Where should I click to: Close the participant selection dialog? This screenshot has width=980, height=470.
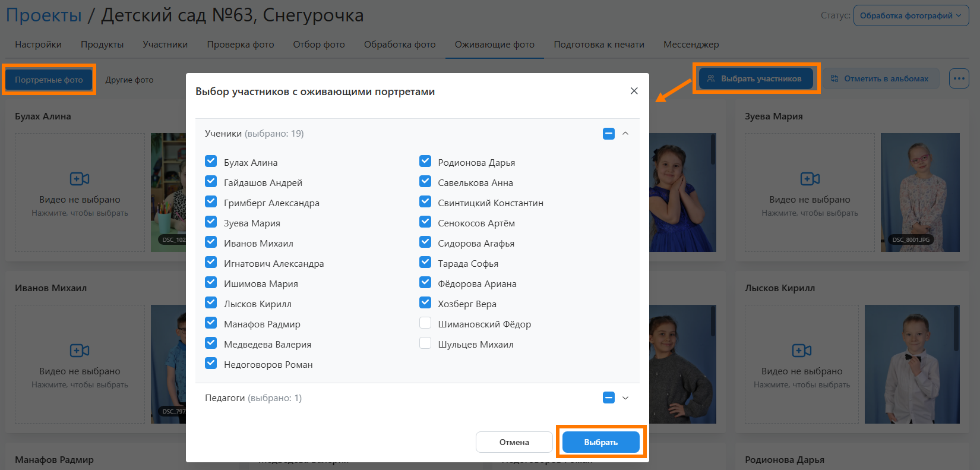[634, 91]
